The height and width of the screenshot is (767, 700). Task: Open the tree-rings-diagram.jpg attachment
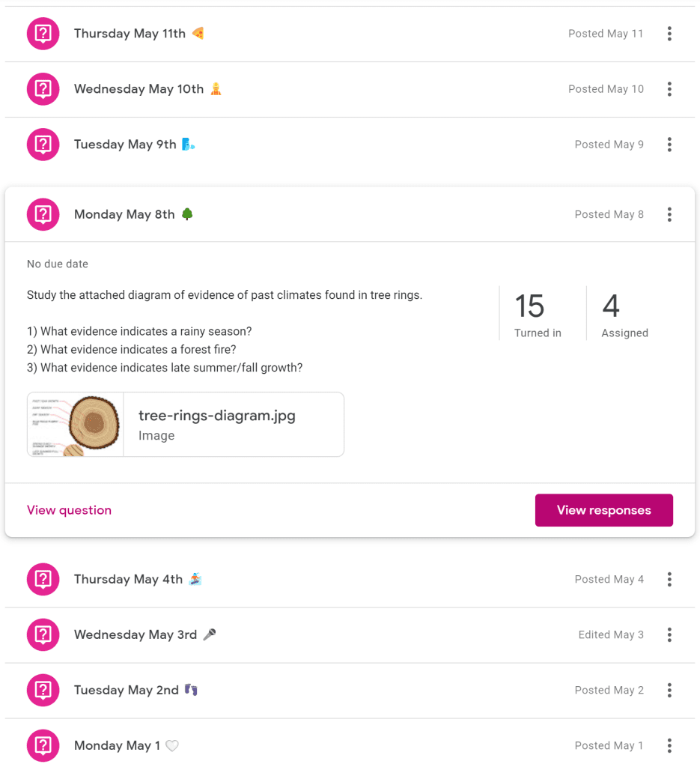tap(186, 423)
